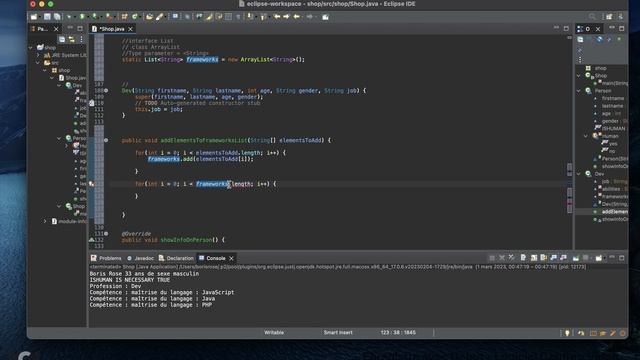Click the New file toolbar icon
The width and height of the screenshot is (640, 360).
(x=34, y=17)
